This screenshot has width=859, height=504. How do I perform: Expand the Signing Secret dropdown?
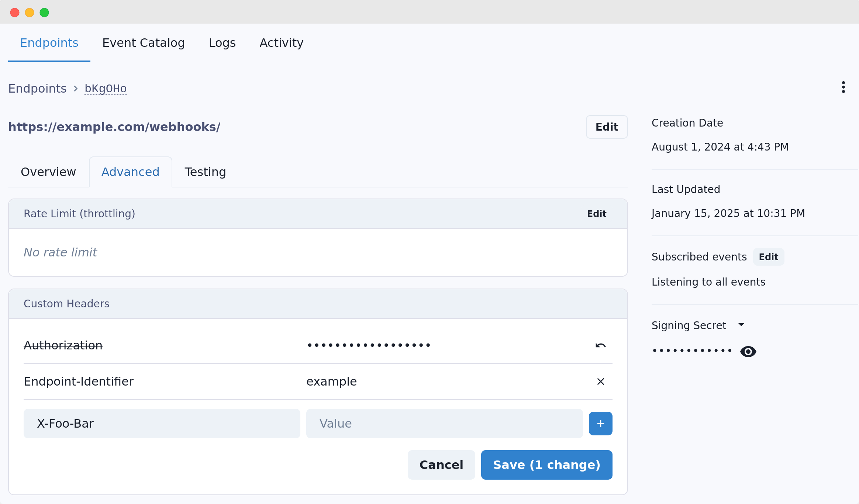(742, 325)
